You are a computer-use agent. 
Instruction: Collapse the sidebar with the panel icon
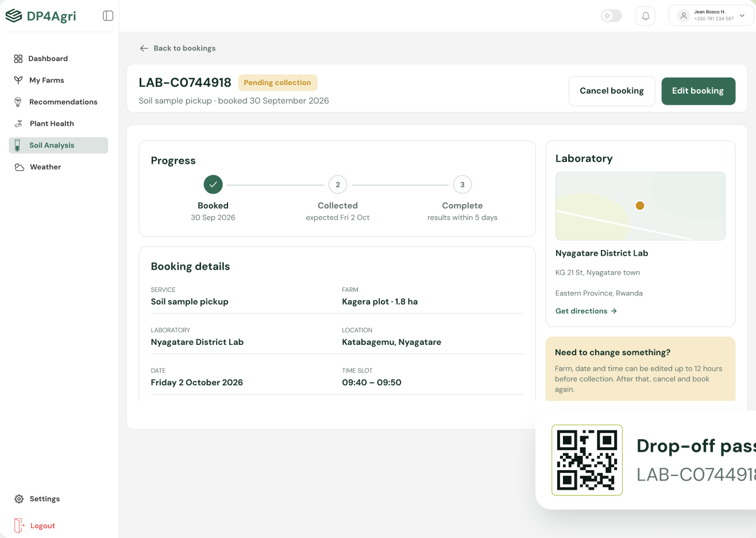pos(108,16)
